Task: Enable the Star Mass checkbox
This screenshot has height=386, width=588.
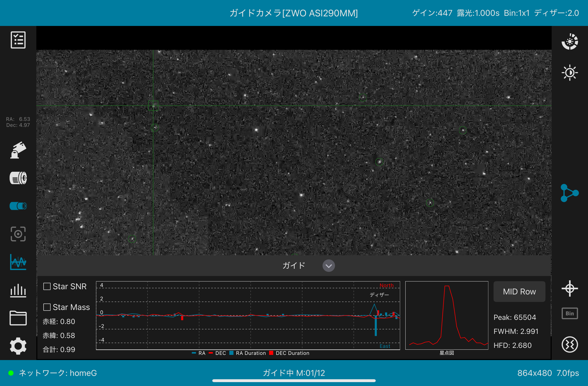Action: point(47,307)
